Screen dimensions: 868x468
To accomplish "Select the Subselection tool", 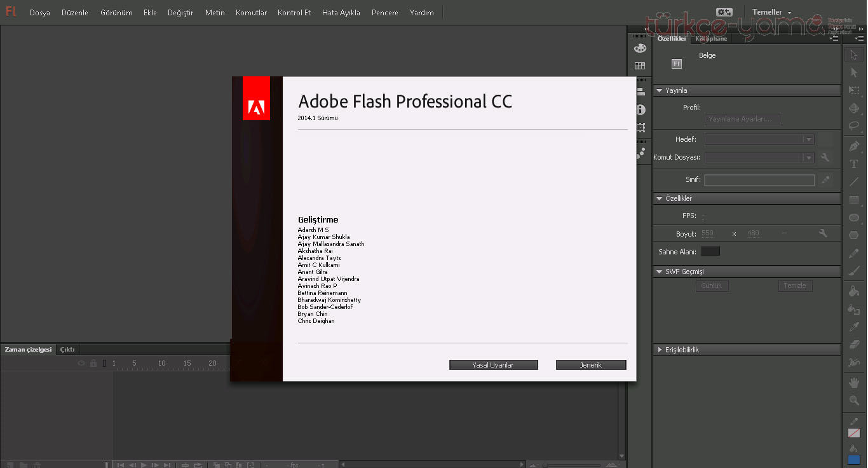I will click(854, 72).
